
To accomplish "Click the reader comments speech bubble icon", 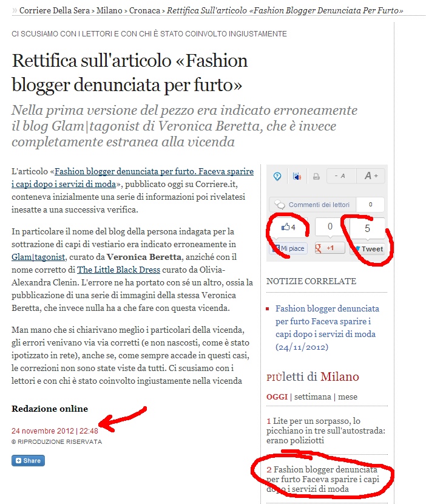I will tap(280, 205).
